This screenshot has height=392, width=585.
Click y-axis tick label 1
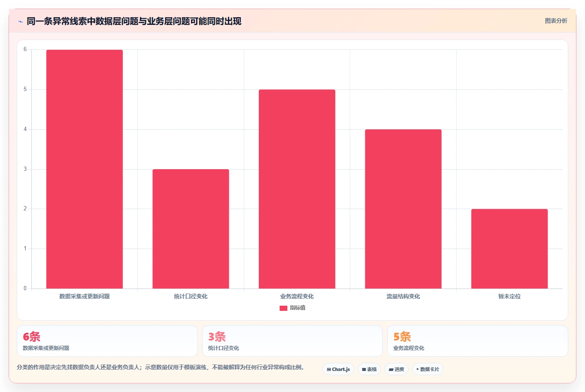(25, 249)
